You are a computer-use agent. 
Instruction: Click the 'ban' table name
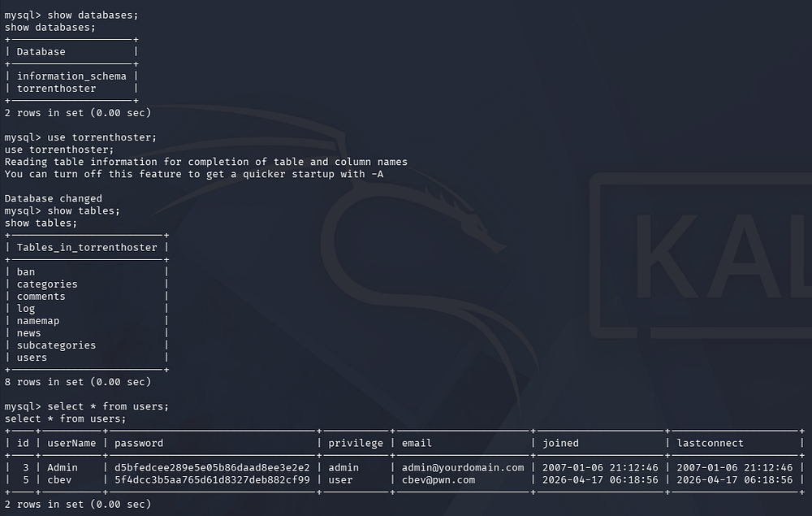pyautogui.click(x=26, y=272)
